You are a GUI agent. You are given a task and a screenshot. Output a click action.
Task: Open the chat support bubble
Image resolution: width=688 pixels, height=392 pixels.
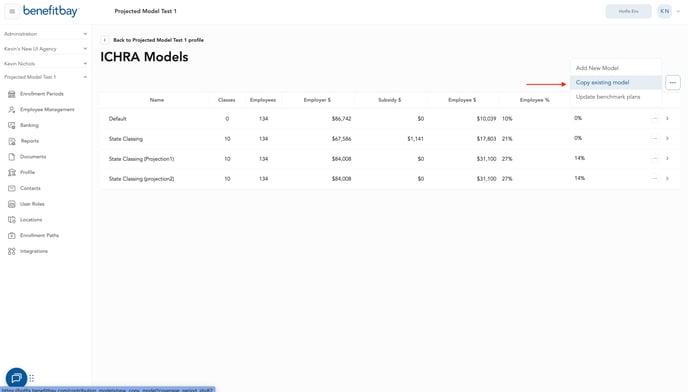tap(16, 378)
